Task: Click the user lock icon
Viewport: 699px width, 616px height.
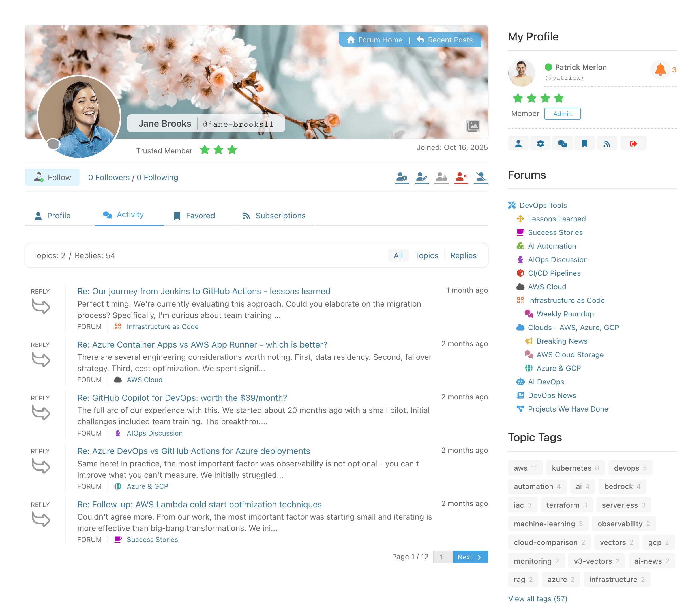Action: pos(441,177)
